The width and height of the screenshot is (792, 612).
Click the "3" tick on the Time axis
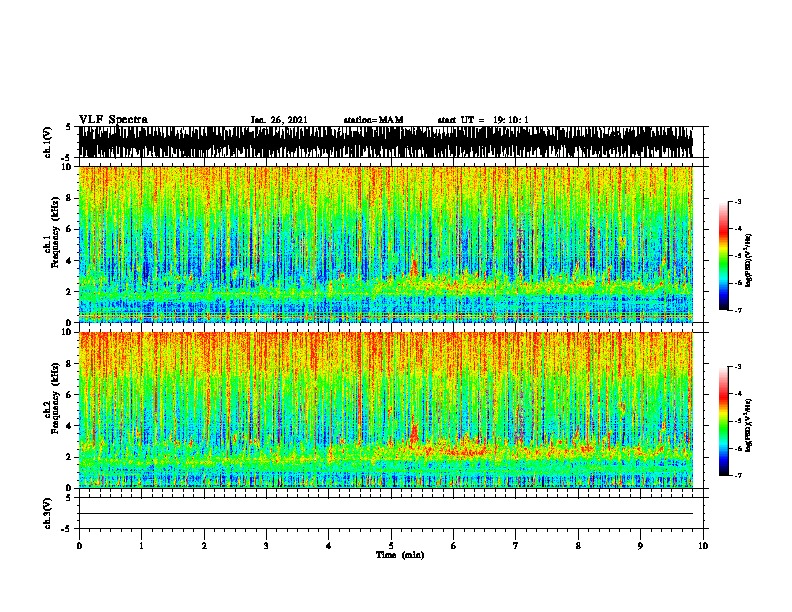[x=266, y=546]
